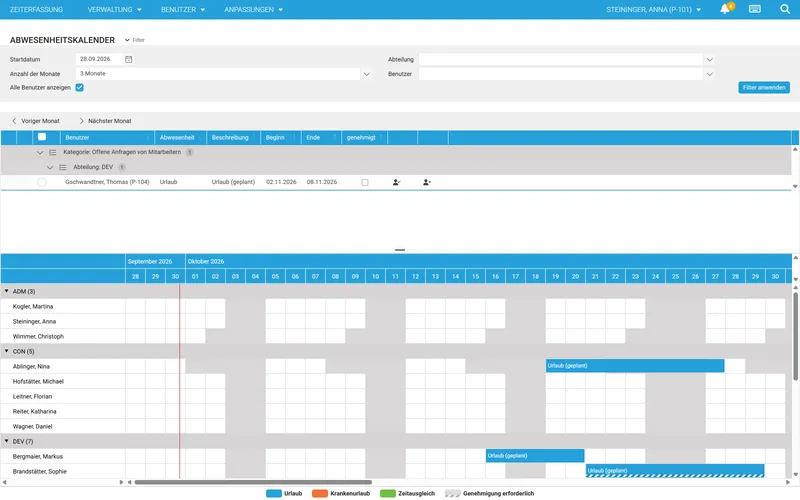800x500 pixels.
Task: Open the Benutzer top menu
Action: click(183, 9)
